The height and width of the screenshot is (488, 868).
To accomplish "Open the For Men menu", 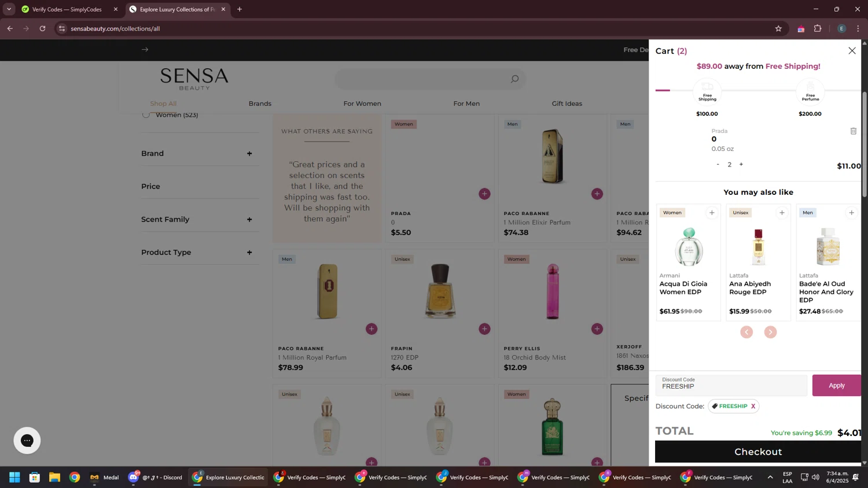I will (466, 103).
